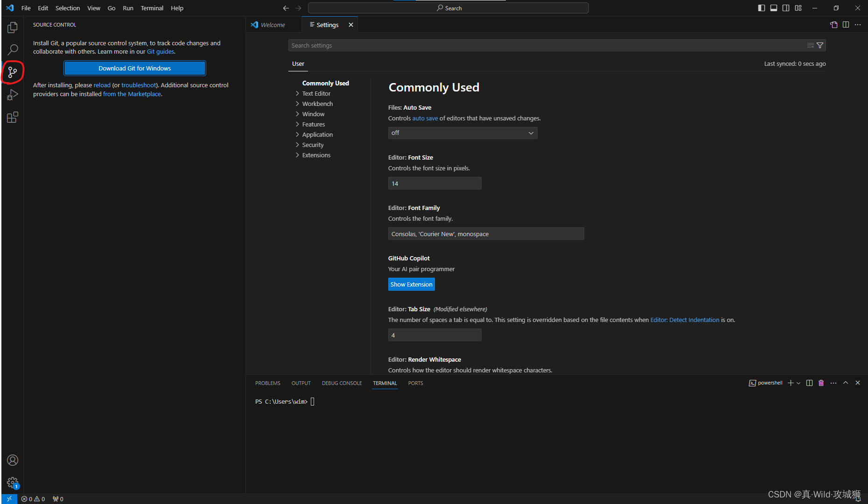Click the reload link
Image resolution: width=868 pixels, height=504 pixels.
[102, 85]
